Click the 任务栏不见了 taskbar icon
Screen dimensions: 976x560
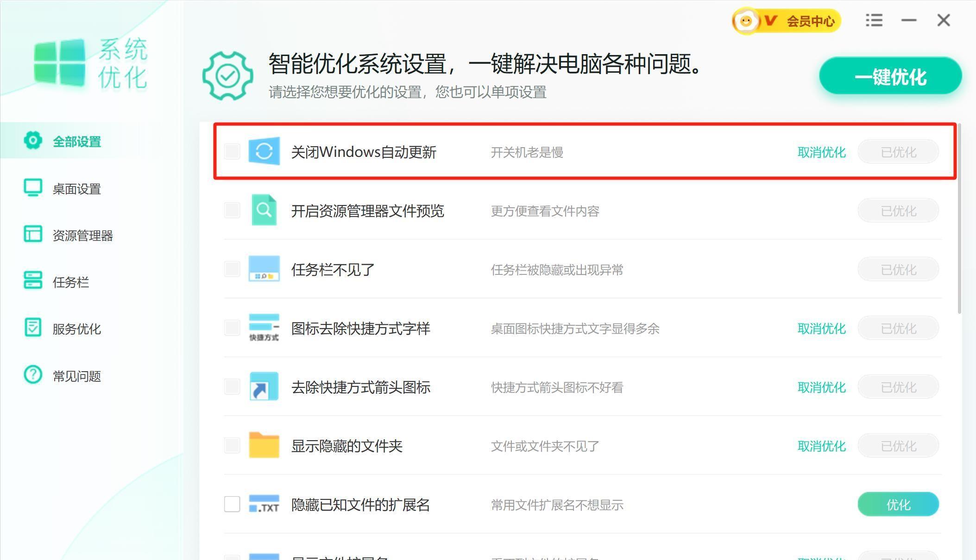(264, 268)
